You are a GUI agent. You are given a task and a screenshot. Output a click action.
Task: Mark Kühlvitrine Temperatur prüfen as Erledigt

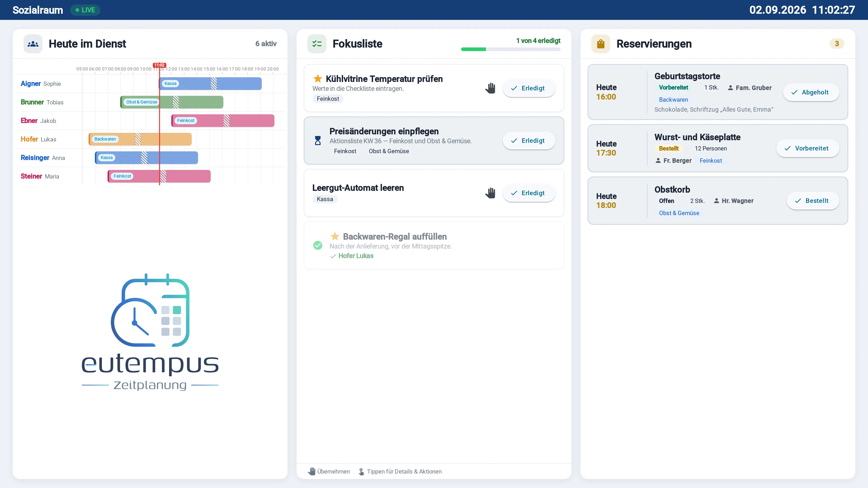click(529, 88)
